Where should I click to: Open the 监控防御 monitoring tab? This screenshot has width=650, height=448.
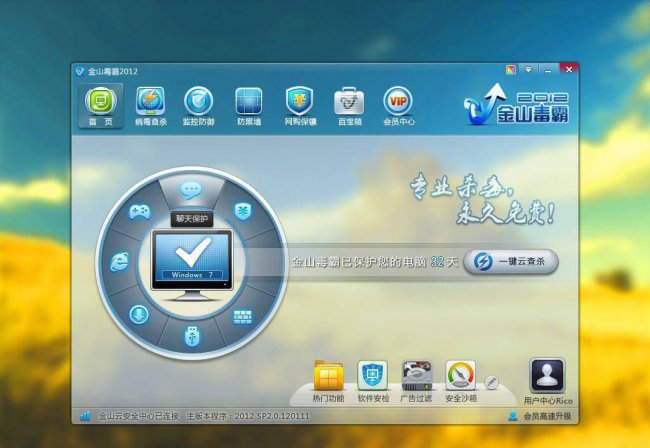point(199,106)
